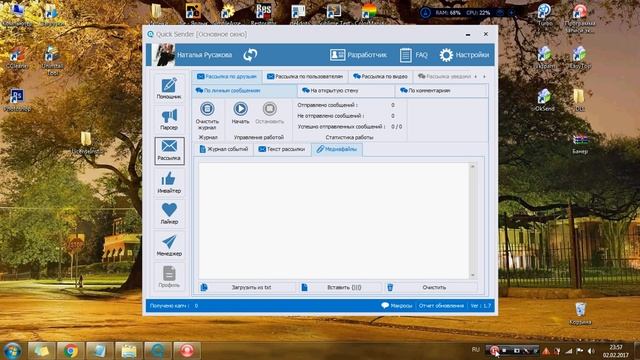Viewport: 640px width, 360px height.
Task: Open the OkSend desktop shortcut
Action: point(544,100)
